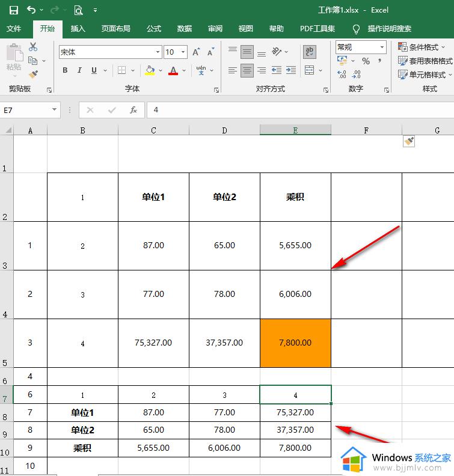Click the wén phonetic guide icon
Image resolution: width=454 pixels, height=476 pixels.
pos(201,70)
